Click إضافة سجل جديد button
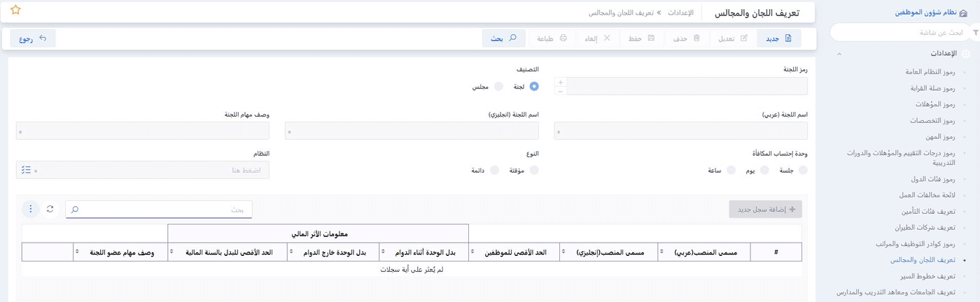 pos(765,209)
